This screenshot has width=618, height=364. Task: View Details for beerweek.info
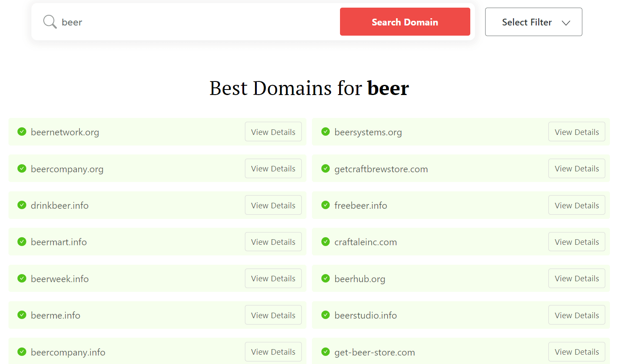(273, 278)
